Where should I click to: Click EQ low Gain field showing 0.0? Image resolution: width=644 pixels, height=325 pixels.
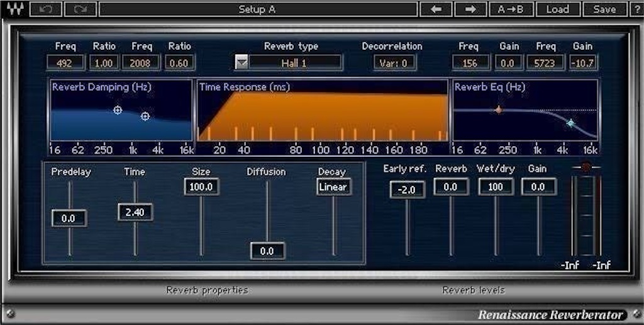[x=508, y=63]
